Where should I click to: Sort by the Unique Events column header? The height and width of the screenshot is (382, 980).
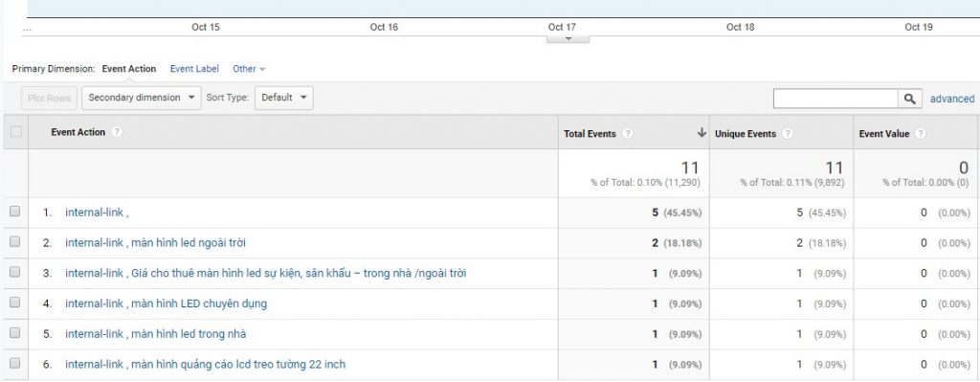[x=746, y=134]
